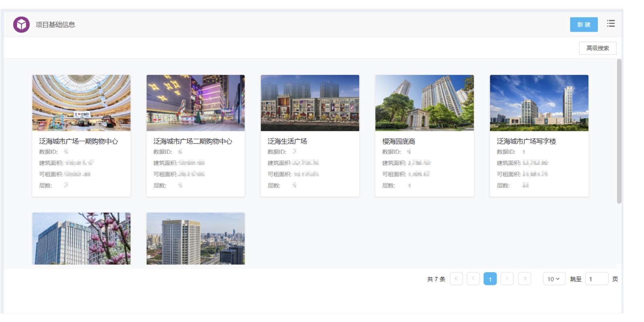The image size is (644, 322).
Task: Open the city skyline tower thumbnail
Action: [196, 238]
